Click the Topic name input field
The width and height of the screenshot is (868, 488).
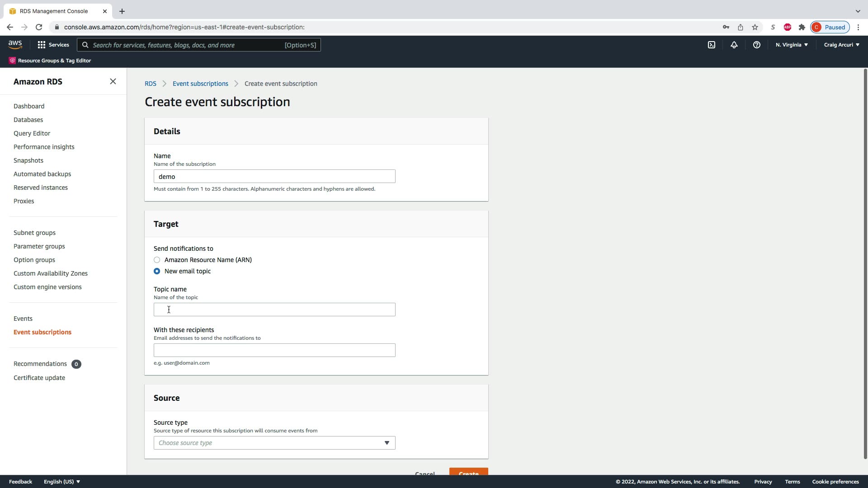coord(274,310)
